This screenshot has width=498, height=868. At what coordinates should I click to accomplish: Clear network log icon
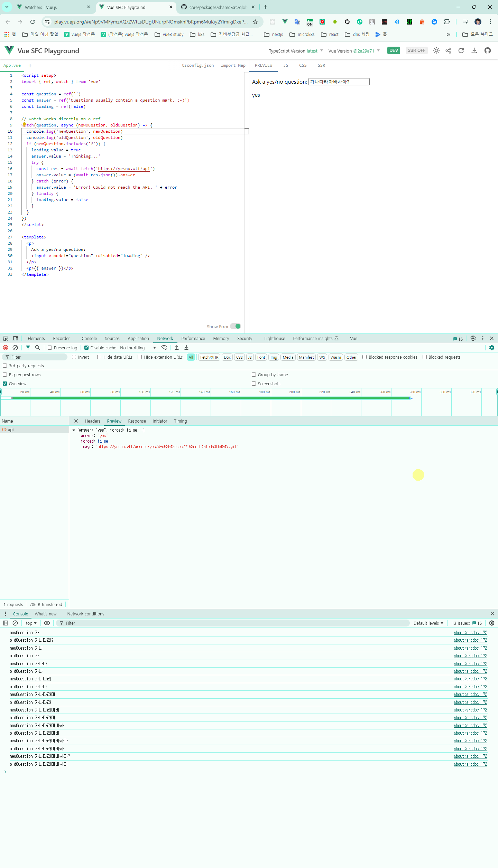[x=15, y=348]
